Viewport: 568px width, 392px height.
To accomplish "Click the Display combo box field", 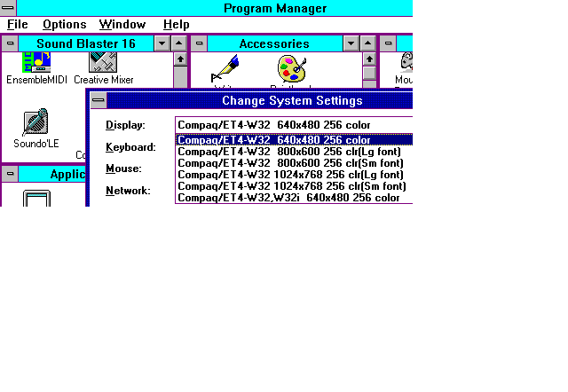I will coord(294,125).
